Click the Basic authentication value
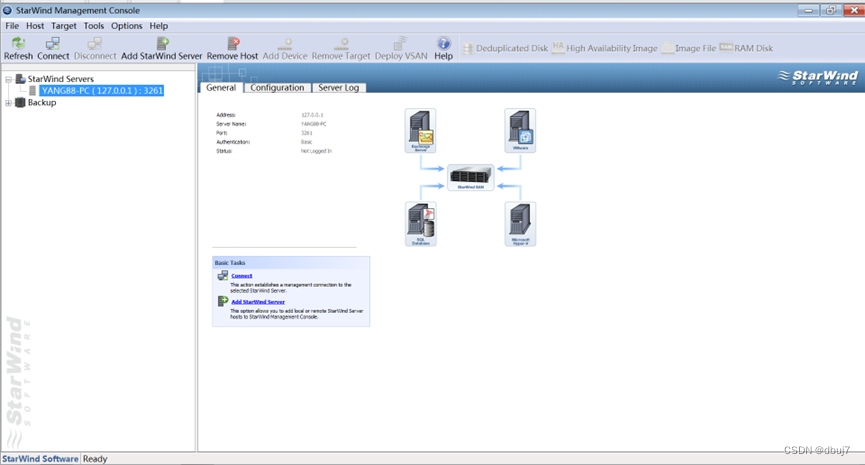Viewport: 865px width, 465px height. coord(306,142)
